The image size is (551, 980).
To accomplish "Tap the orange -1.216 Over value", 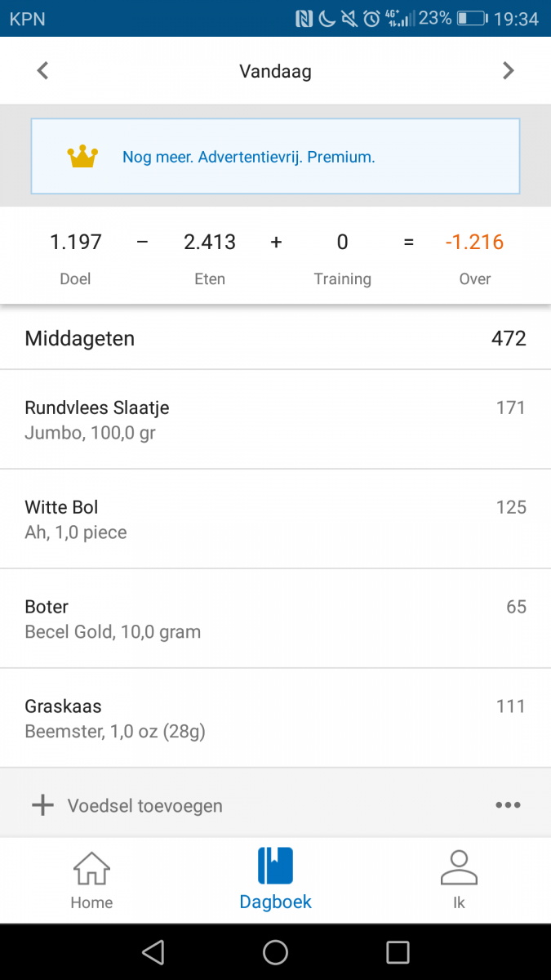I will click(x=474, y=243).
